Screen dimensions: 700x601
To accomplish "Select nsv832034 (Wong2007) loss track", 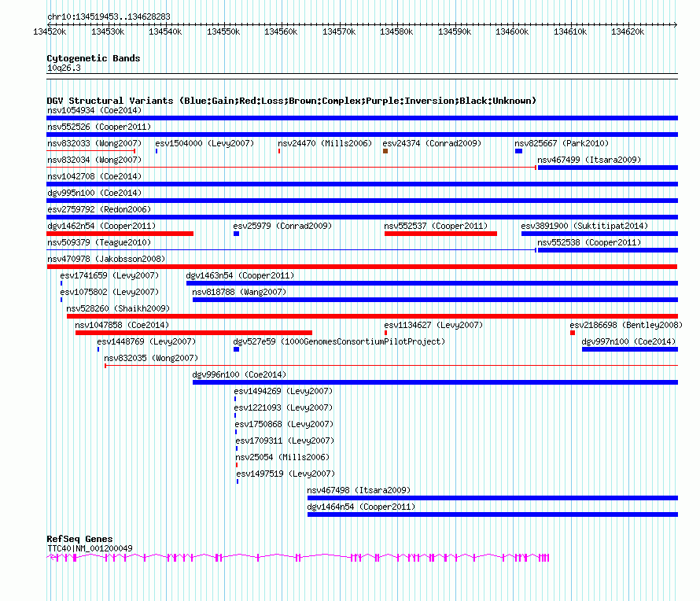I will (x=291, y=168).
